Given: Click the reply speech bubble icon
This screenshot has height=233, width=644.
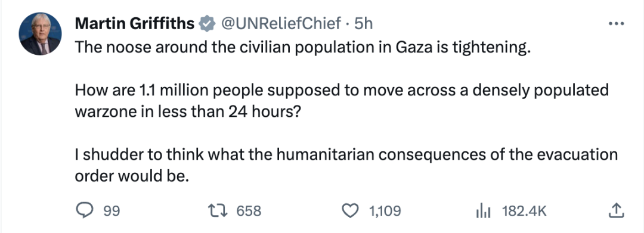Looking at the screenshot, I should [x=85, y=211].
